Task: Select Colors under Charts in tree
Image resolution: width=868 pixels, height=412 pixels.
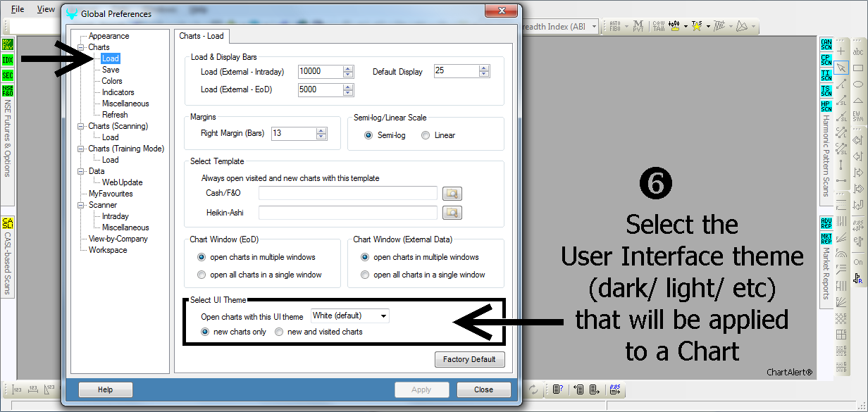Action: [x=112, y=81]
